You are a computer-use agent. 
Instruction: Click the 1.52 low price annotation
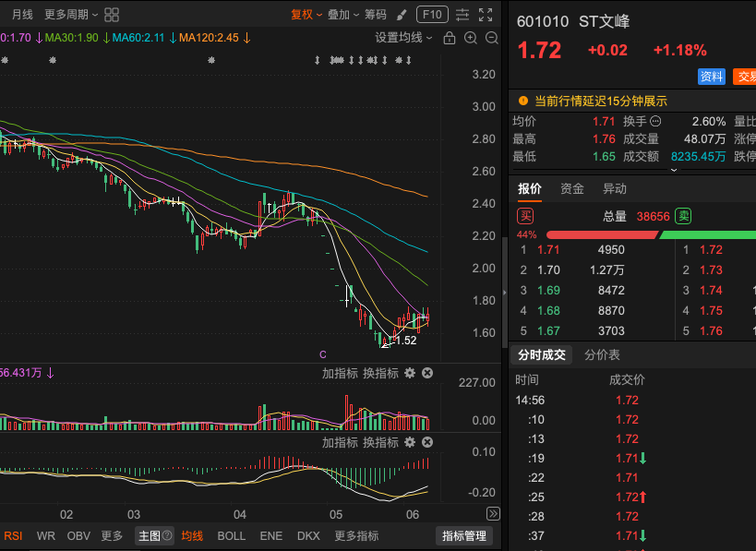406,341
